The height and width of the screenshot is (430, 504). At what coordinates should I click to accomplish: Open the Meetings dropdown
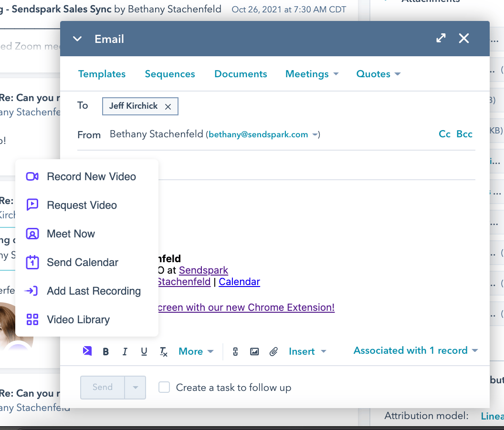tap(312, 74)
